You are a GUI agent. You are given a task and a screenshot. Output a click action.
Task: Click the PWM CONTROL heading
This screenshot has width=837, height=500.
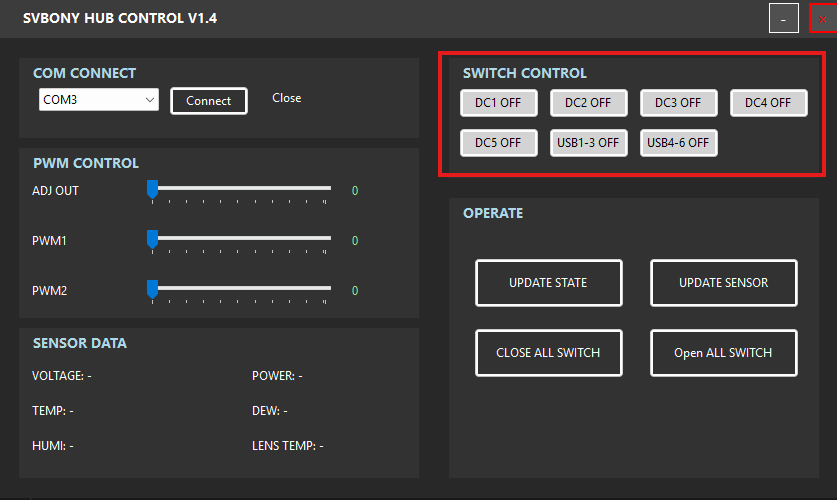point(86,163)
